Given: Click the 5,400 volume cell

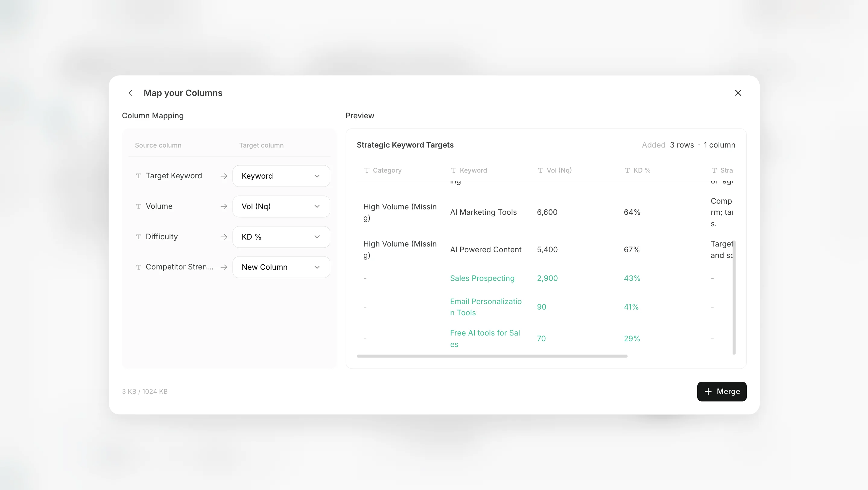Looking at the screenshot, I should click(x=547, y=250).
